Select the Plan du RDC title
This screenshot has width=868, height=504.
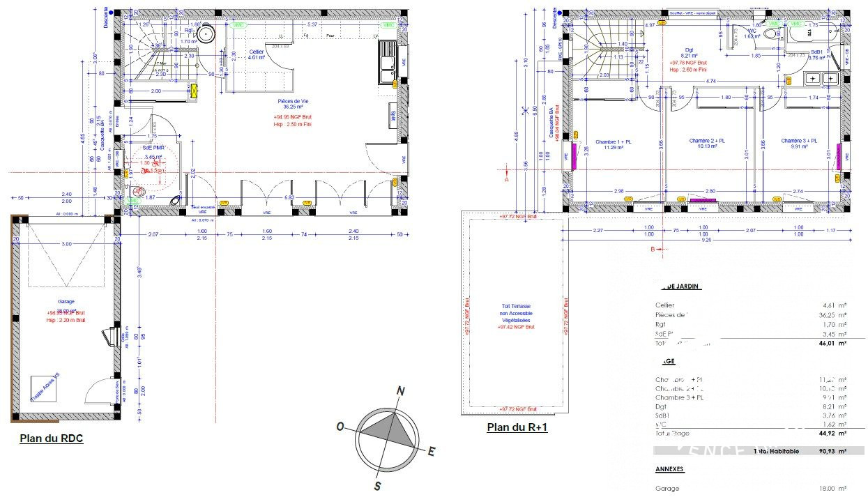tap(52, 438)
